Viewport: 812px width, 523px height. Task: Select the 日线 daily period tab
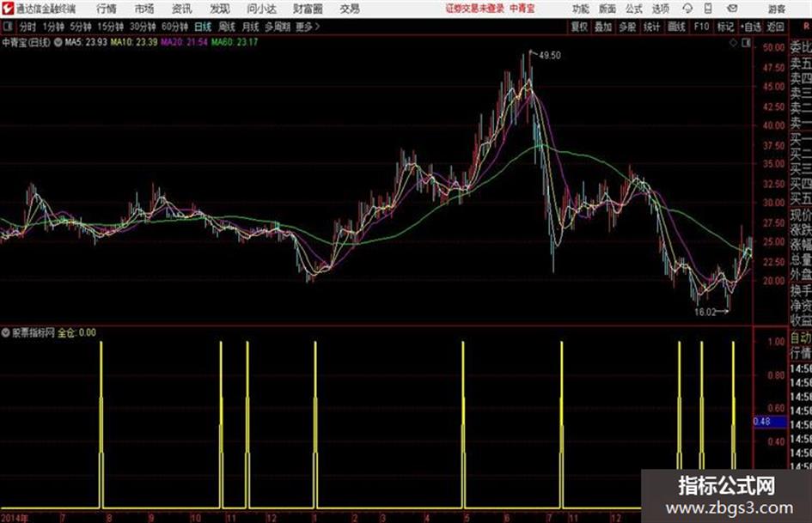tap(203, 27)
